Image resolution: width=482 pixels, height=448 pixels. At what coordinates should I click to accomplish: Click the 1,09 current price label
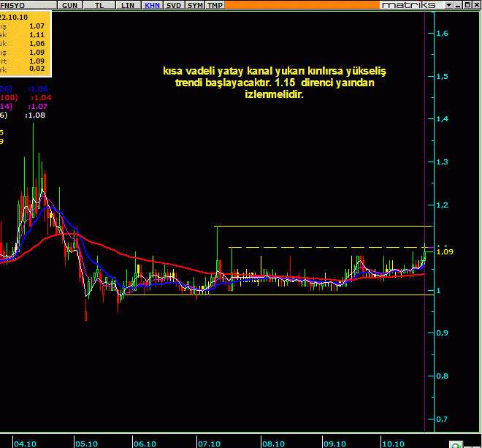(x=445, y=252)
